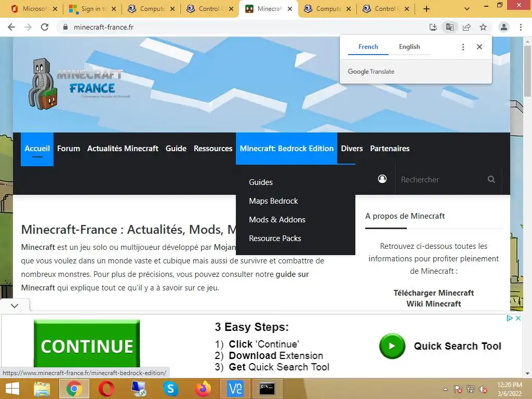The width and height of the screenshot is (532, 399).
Task: Open Actualités Minecraft menu item
Action: click(x=123, y=149)
